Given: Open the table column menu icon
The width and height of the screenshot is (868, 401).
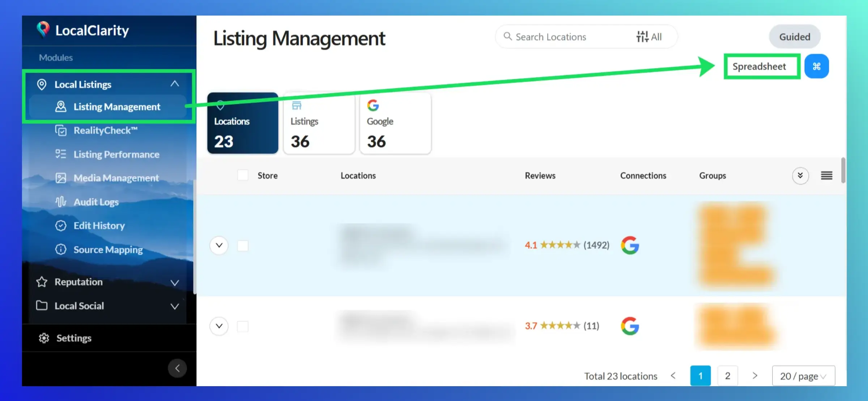Looking at the screenshot, I should pos(827,176).
